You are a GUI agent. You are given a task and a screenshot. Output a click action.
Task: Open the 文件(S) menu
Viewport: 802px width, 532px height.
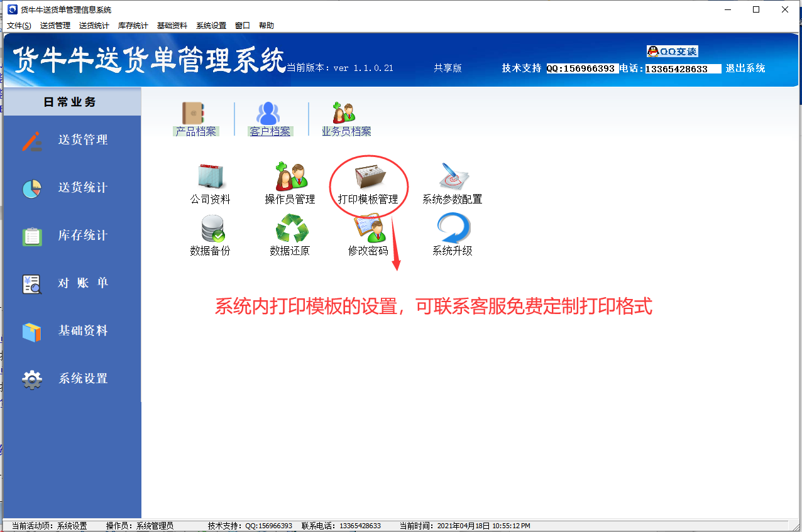point(19,26)
